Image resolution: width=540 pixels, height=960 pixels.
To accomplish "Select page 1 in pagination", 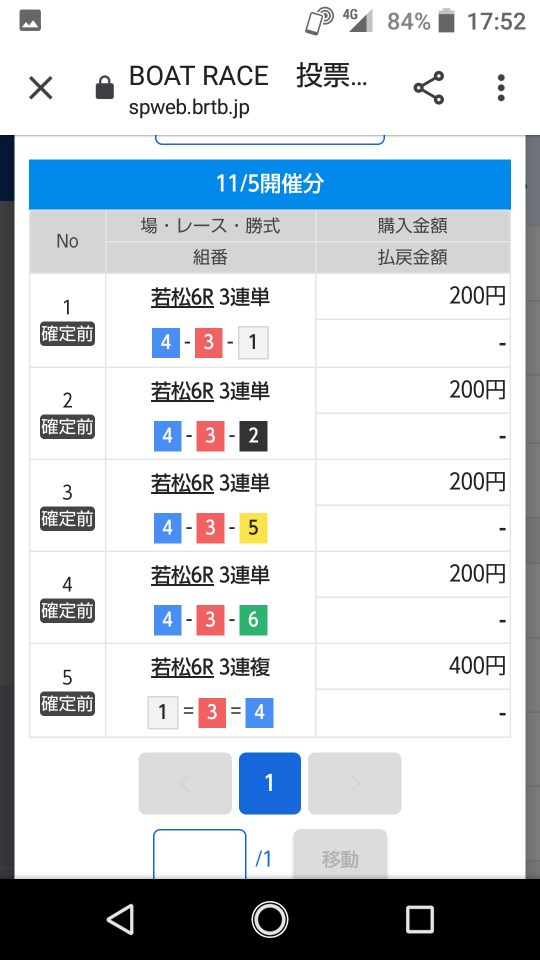I will click(269, 783).
